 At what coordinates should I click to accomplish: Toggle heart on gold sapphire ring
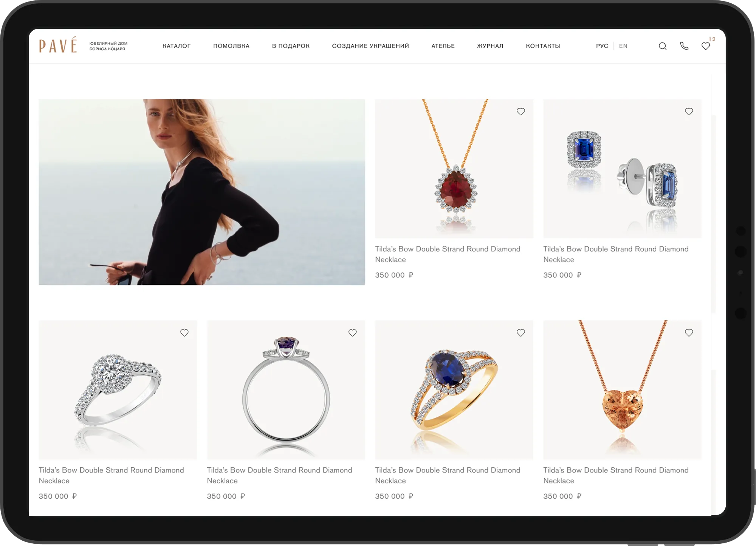[x=521, y=333]
